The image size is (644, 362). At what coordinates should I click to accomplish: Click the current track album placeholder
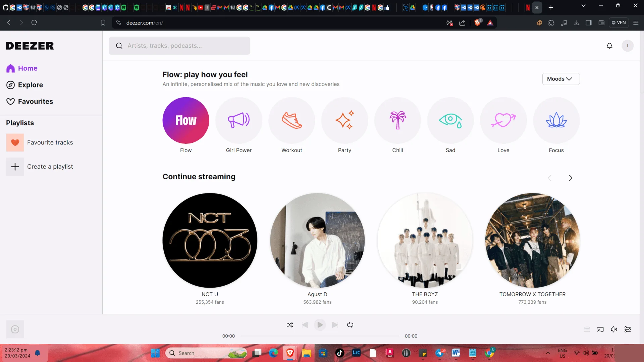[x=15, y=329]
